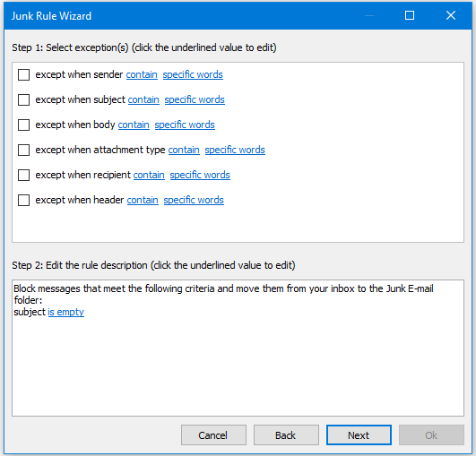
Task: Open 'specific words' for the recipient exception
Action: point(200,175)
